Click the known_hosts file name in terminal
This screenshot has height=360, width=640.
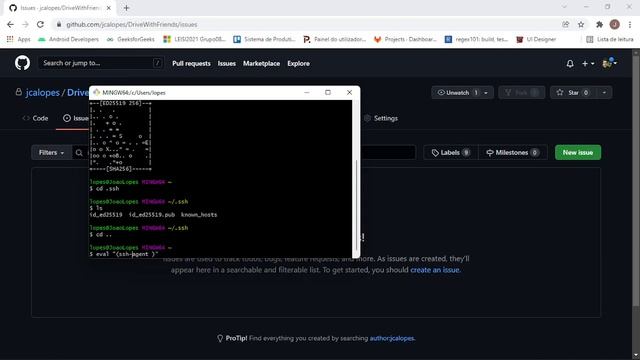(199, 215)
